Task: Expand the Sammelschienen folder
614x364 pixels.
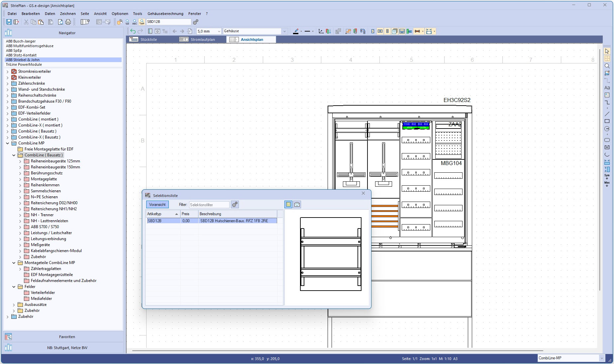Action: 20,191
